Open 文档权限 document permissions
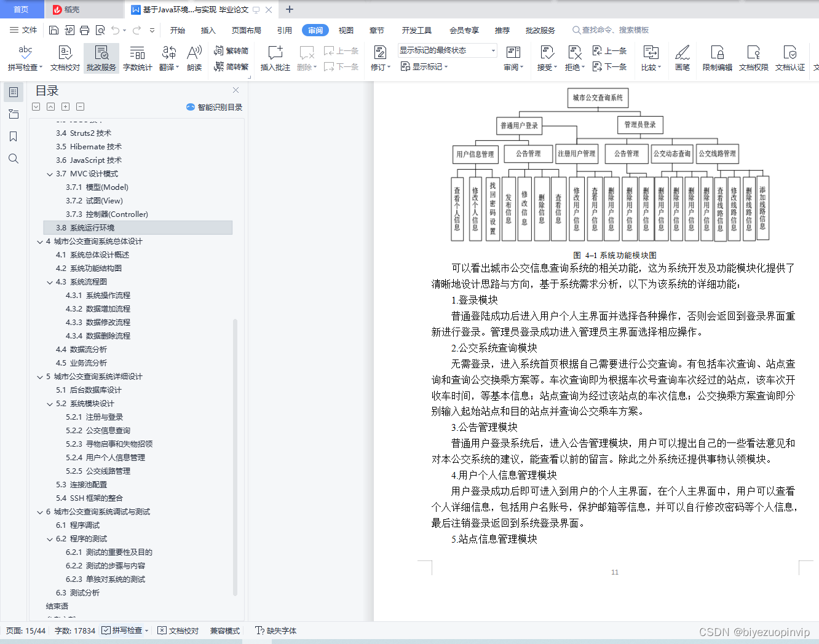819x644 pixels. pos(754,58)
